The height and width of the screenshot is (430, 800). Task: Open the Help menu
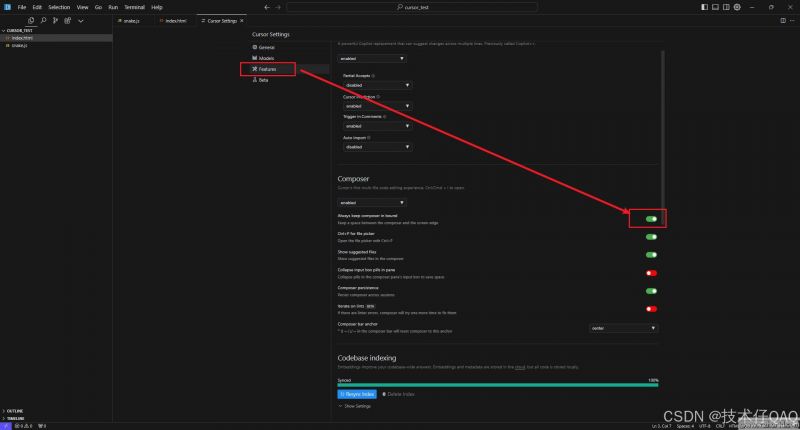pyautogui.click(x=157, y=7)
